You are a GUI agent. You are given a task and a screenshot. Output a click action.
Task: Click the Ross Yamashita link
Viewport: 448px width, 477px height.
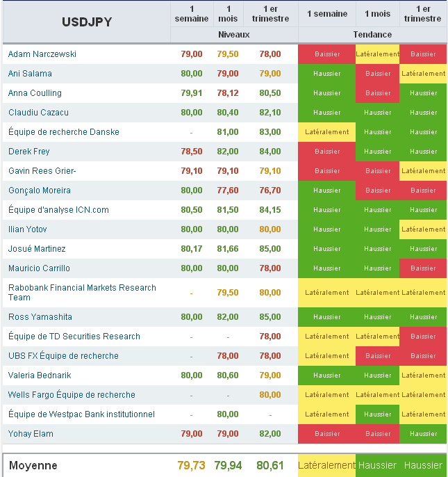[40, 317]
